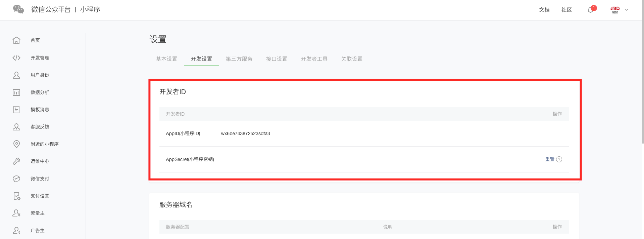
Task: Open 流量主 in the sidebar
Action: [x=38, y=213]
